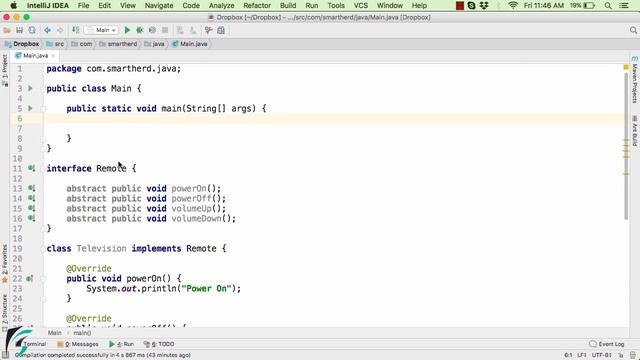Click the Stop toolbar icon

[x=165, y=30]
